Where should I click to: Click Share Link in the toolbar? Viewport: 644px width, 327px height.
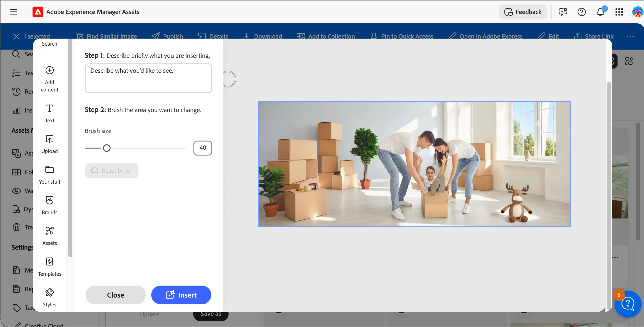[x=593, y=36]
